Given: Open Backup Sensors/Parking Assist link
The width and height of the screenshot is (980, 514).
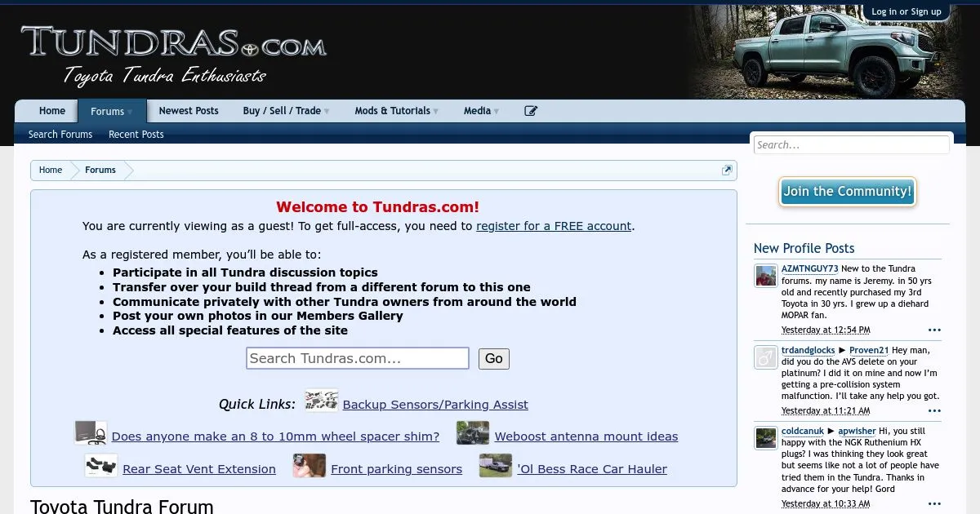Looking at the screenshot, I should [435, 405].
